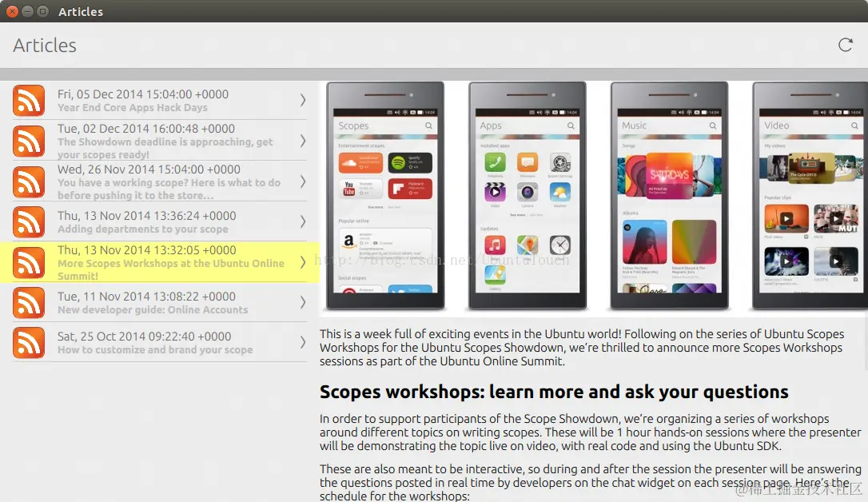Click the search icon in the Video phone screen
The width and height of the screenshot is (868, 502).
tap(854, 125)
